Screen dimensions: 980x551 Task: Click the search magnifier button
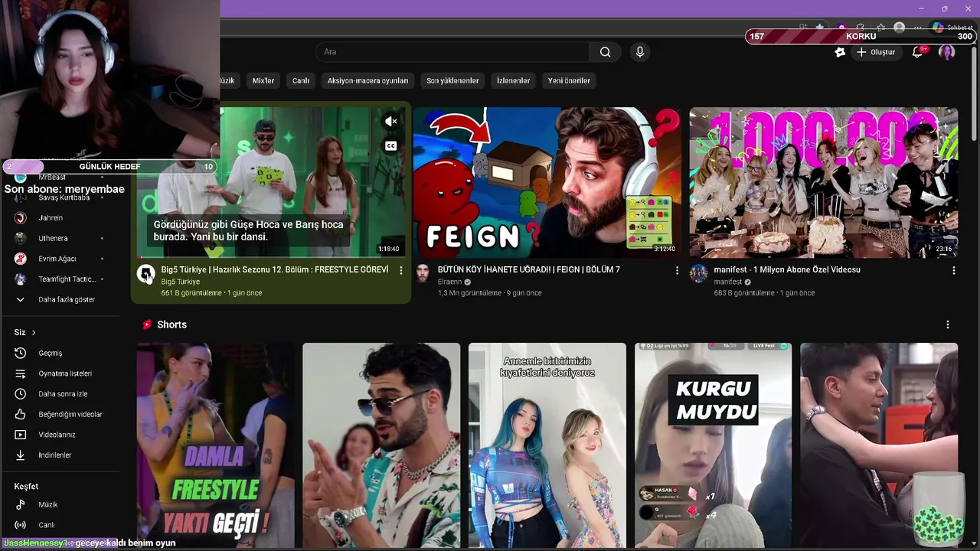pos(605,52)
